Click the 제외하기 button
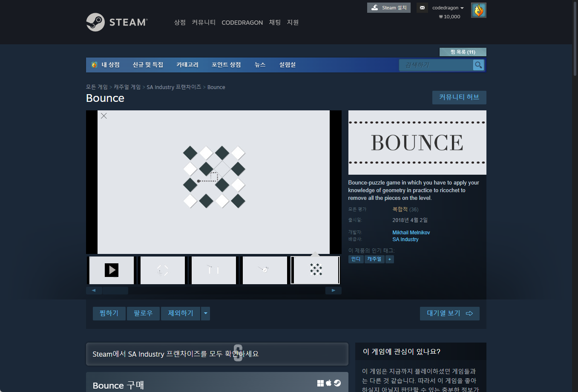The height and width of the screenshot is (392, 578). click(181, 314)
